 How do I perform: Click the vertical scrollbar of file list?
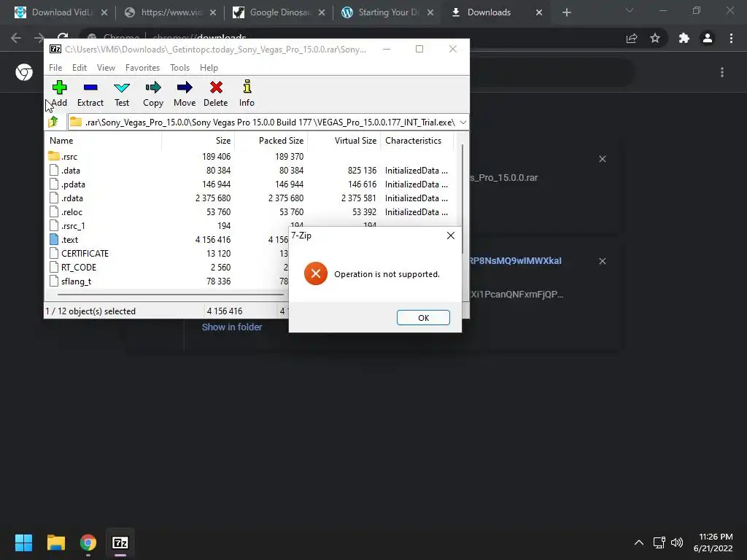461,198
